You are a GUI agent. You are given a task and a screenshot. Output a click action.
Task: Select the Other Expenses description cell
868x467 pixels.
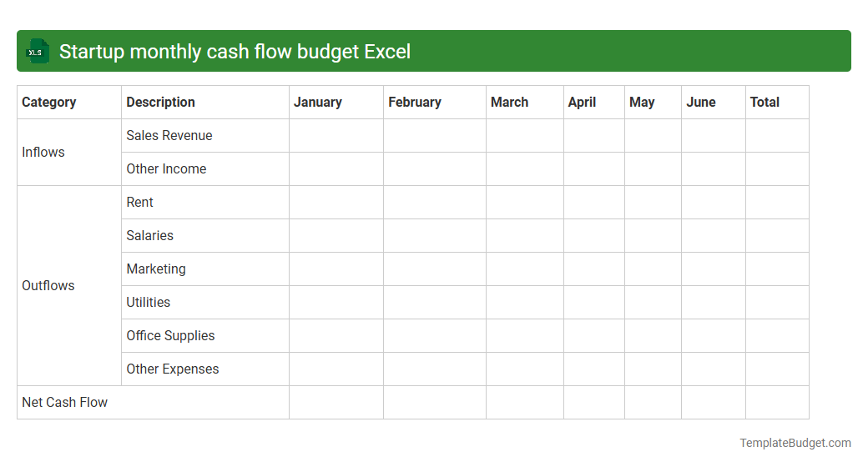204,369
